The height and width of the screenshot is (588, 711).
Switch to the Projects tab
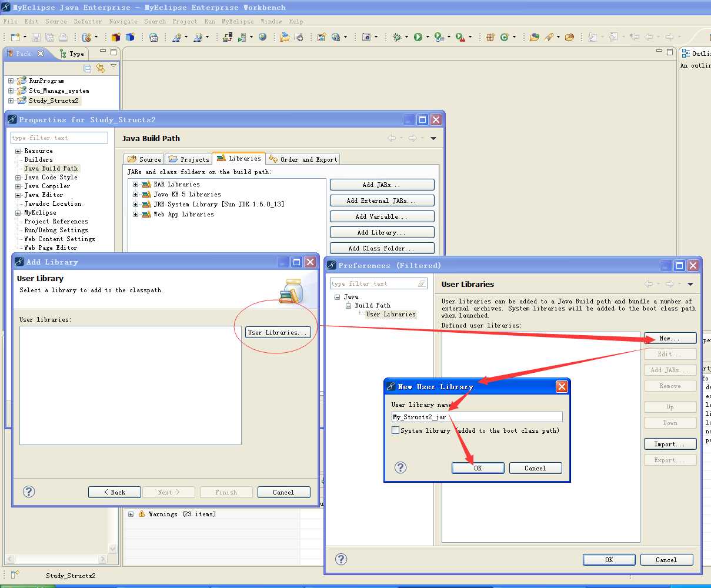(x=189, y=159)
